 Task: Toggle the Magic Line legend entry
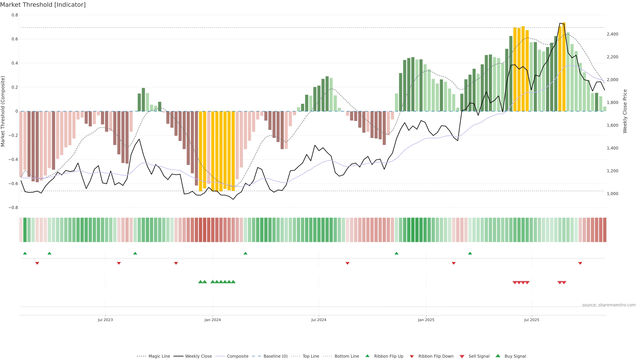(159, 356)
